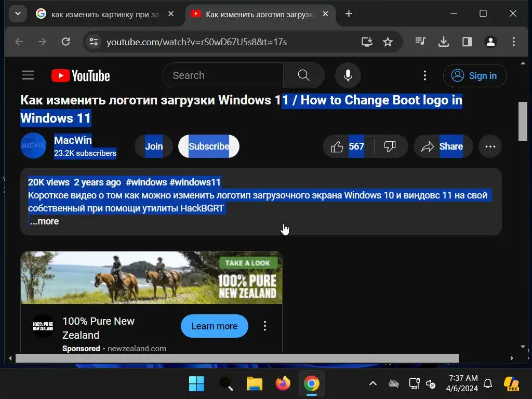
Task: Focus the YouTube Search field
Action: click(223, 75)
